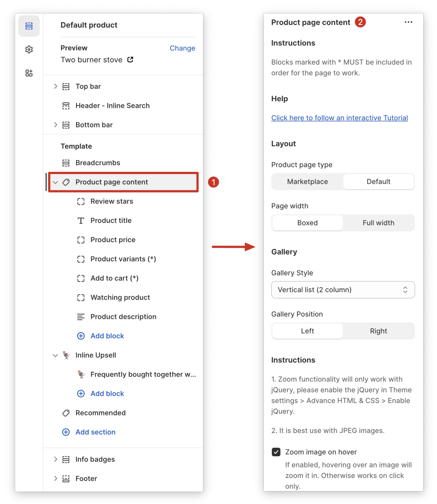Select the Product description block
The image size is (437, 504).
click(123, 317)
